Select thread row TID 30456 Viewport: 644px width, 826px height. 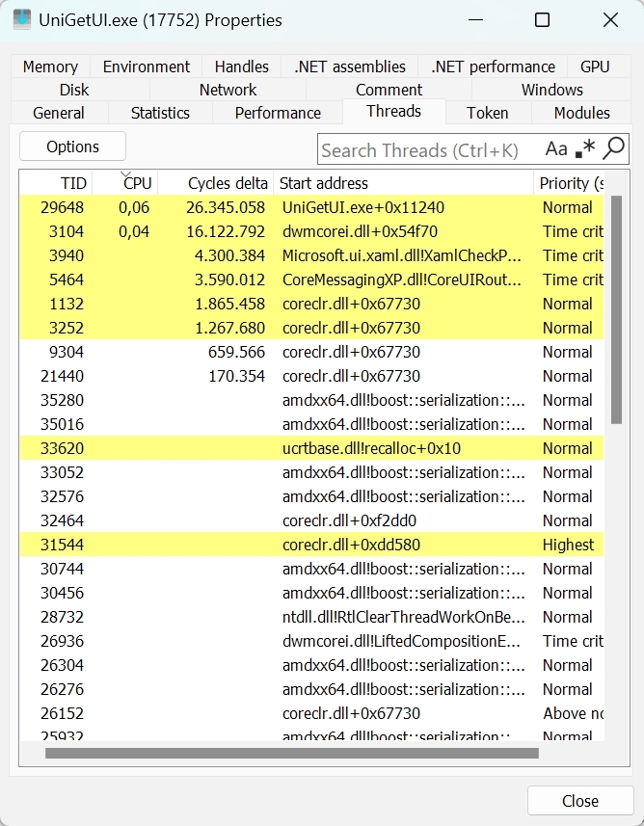(312, 593)
